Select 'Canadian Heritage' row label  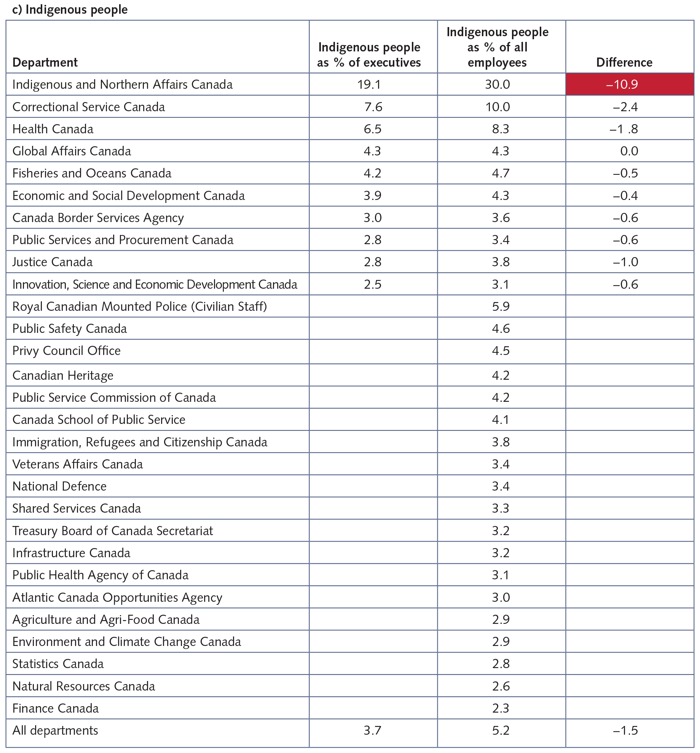pyautogui.click(x=63, y=375)
